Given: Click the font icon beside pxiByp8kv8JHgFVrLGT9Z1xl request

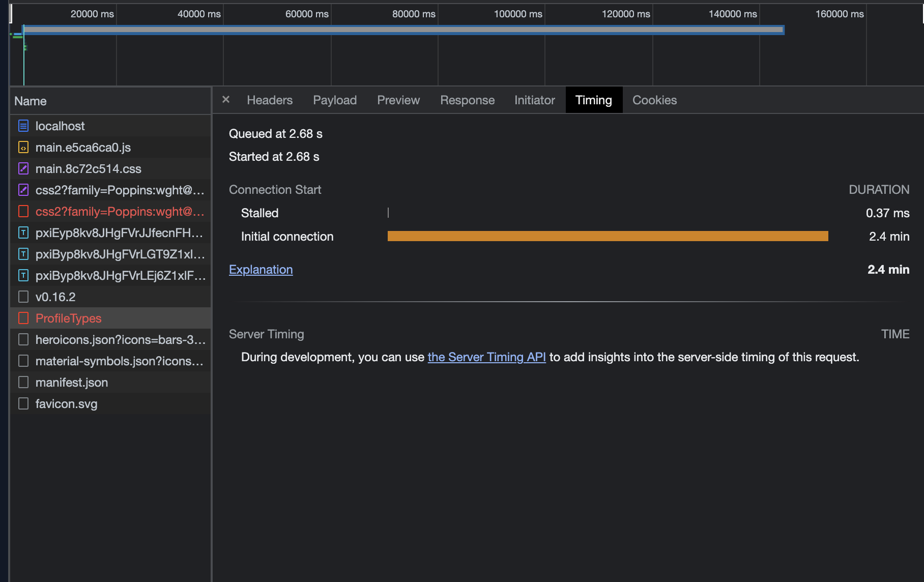Looking at the screenshot, I should pyautogui.click(x=23, y=254).
